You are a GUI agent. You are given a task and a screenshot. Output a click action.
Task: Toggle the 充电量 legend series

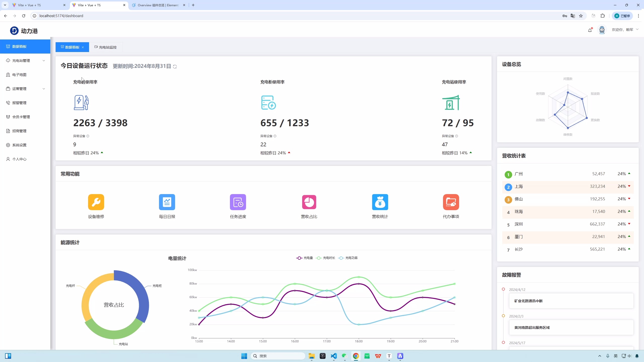pos(304,258)
